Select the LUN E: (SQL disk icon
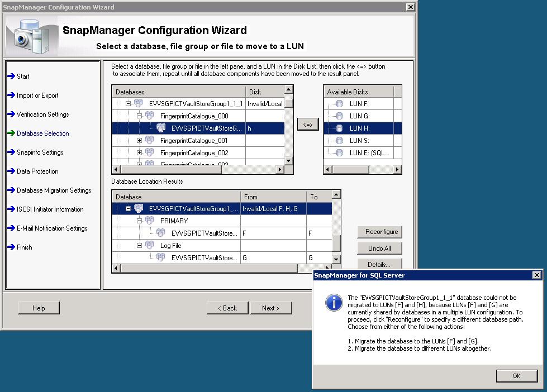This screenshot has width=547, height=392. pyautogui.click(x=339, y=153)
